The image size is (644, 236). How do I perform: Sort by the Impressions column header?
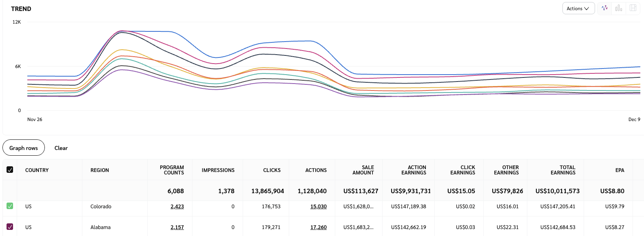(x=218, y=170)
